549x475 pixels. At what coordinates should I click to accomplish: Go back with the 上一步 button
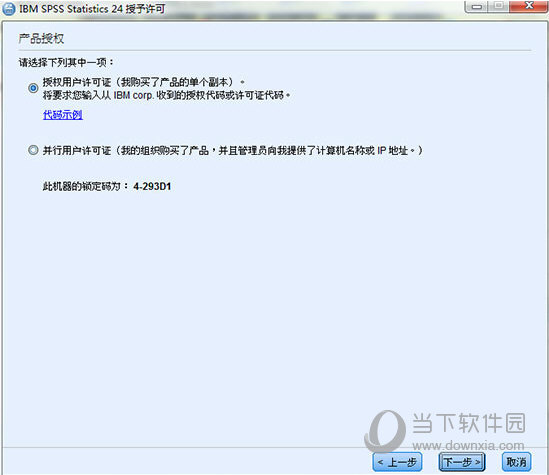coord(397,462)
